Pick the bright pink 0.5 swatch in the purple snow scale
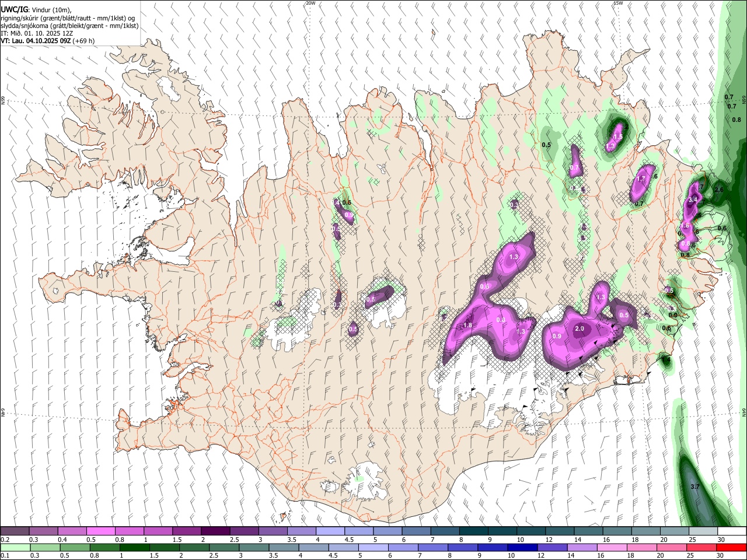This screenshot has height=560, width=747. [x=100, y=531]
